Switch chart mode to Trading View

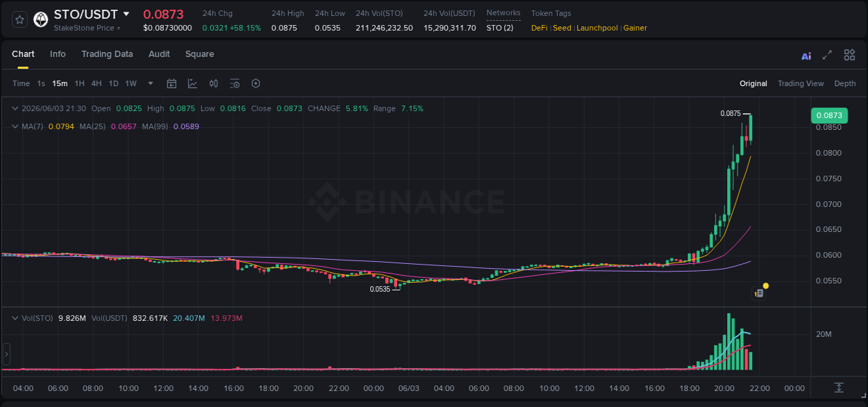point(801,83)
